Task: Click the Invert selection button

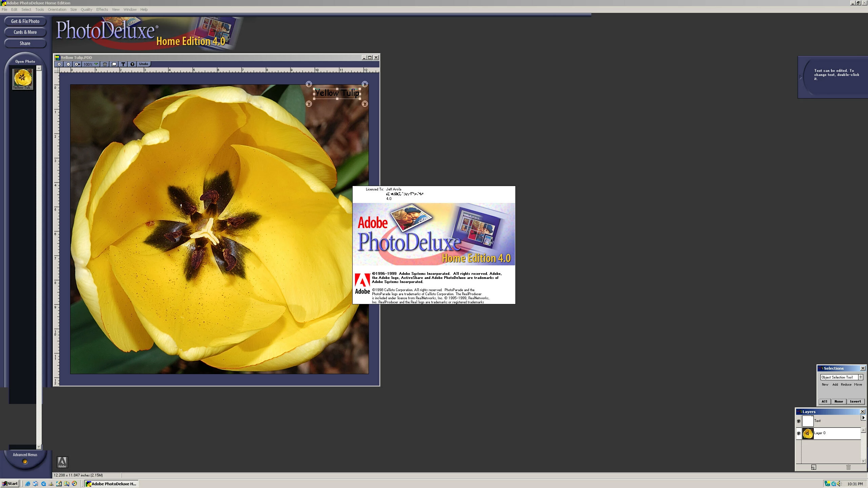Action: [x=855, y=402]
